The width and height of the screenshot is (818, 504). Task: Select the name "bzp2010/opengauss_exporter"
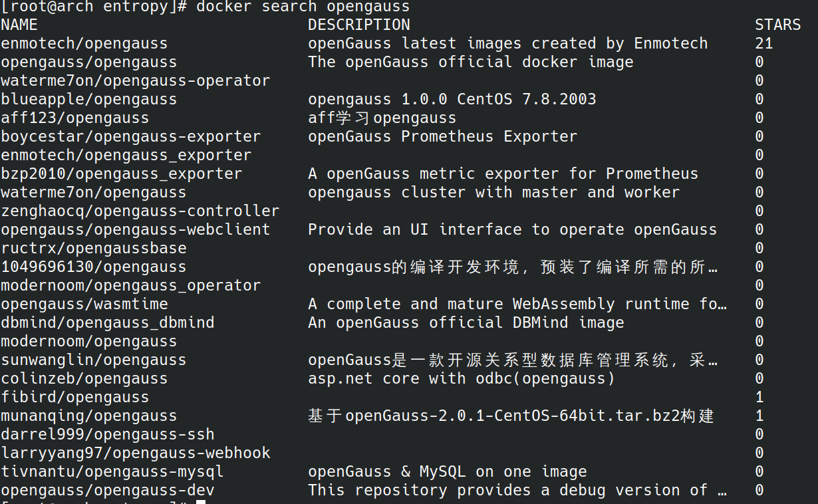(x=121, y=174)
